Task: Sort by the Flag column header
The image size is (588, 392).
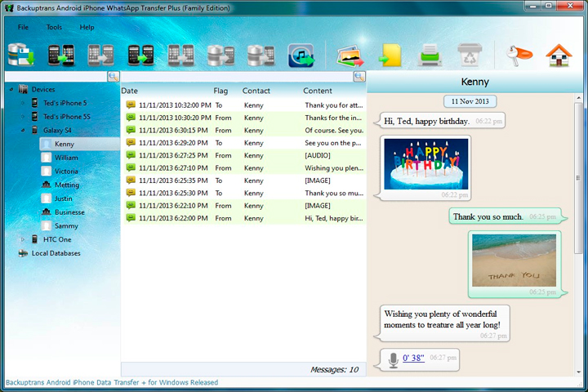Action: 220,91
